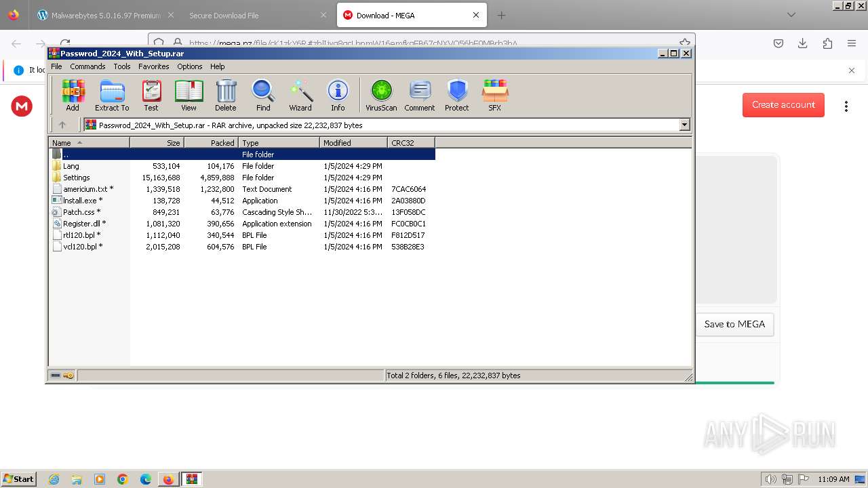Select the Patch.css file

[x=242, y=212]
